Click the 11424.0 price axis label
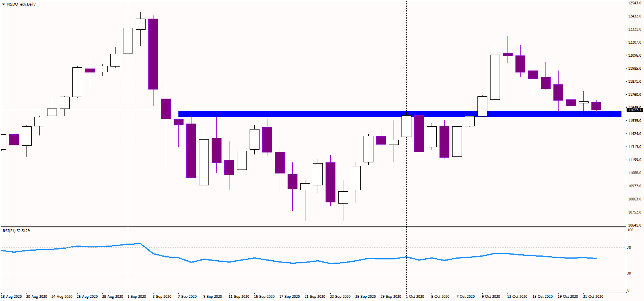 [635, 134]
